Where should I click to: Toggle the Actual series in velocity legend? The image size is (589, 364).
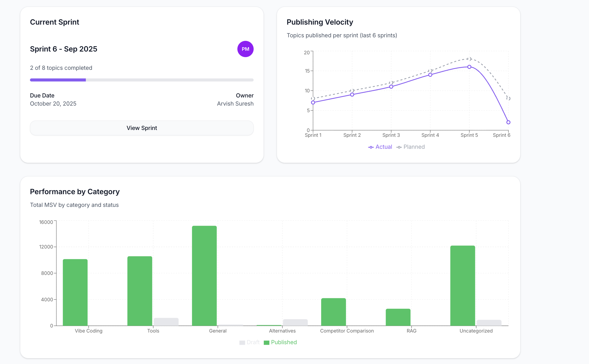(x=380, y=147)
